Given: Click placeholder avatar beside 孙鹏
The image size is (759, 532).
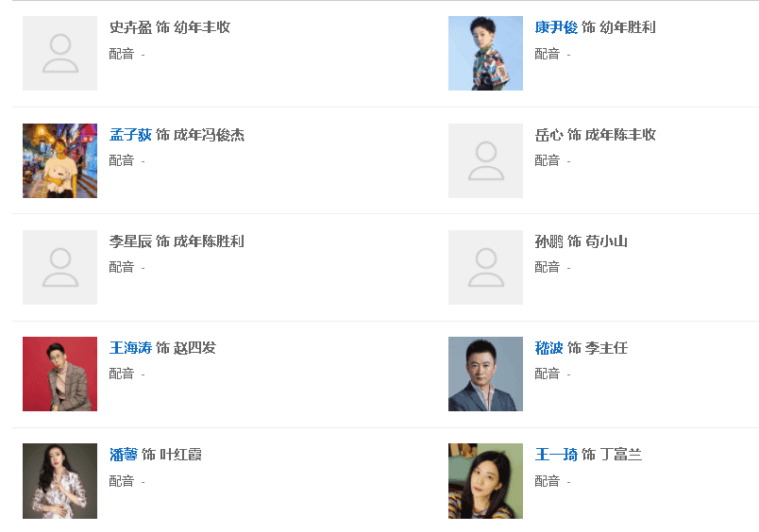Looking at the screenshot, I should point(485,267).
